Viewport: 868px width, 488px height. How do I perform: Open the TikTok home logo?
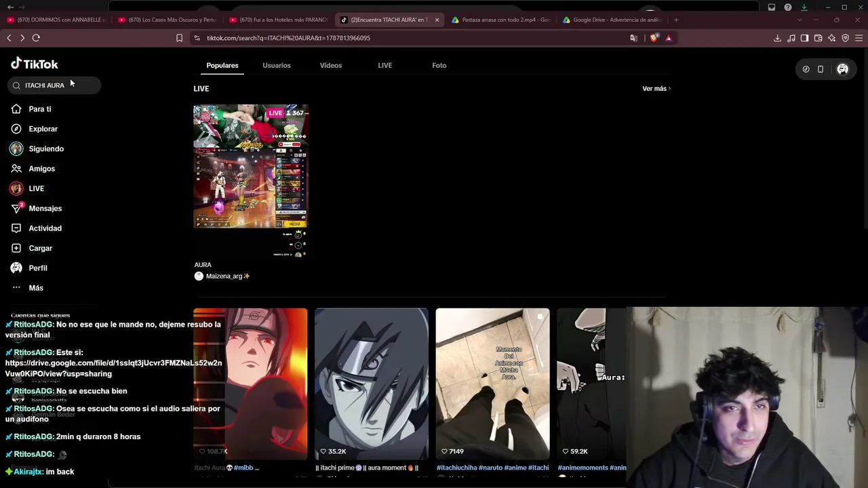pyautogui.click(x=35, y=64)
